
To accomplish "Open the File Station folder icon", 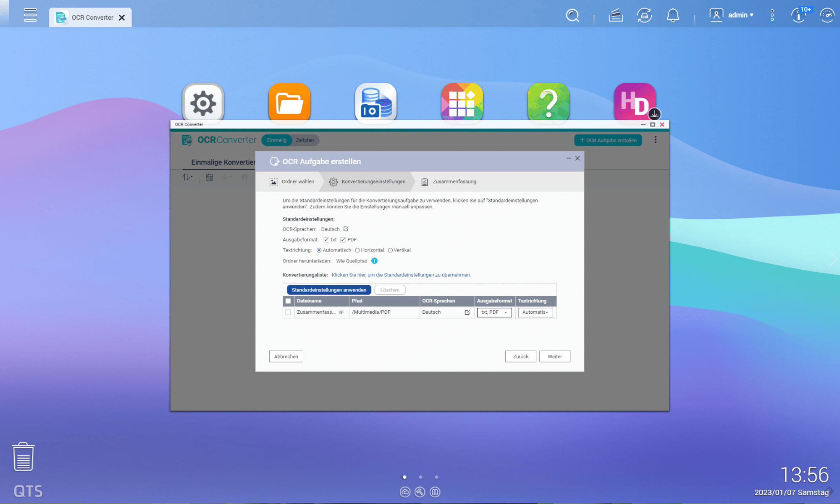I will pyautogui.click(x=289, y=103).
